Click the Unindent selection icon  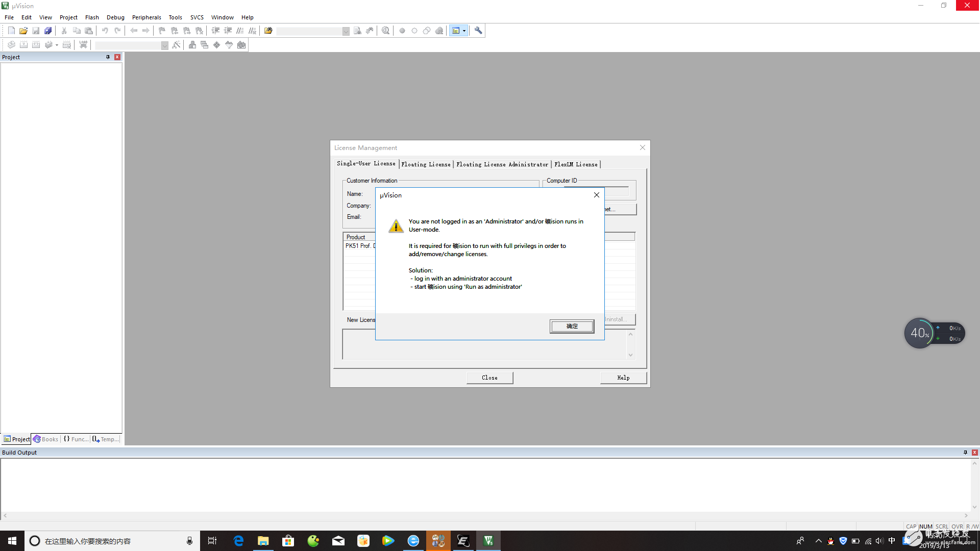[228, 31]
